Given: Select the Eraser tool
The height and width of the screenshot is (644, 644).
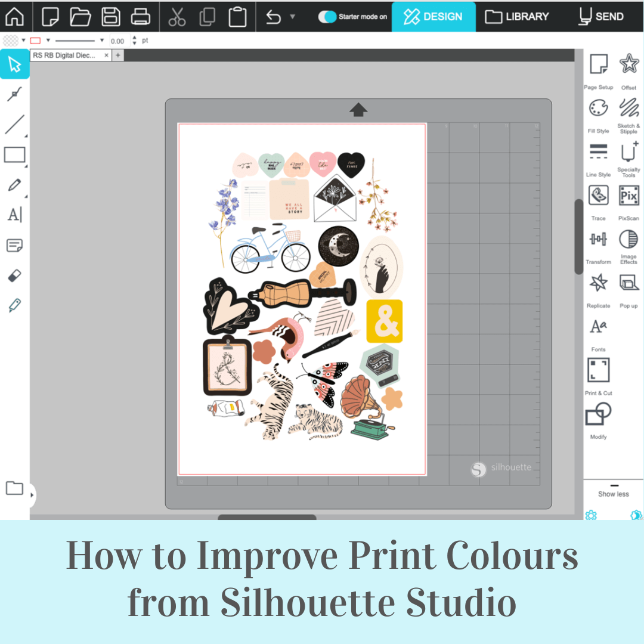Looking at the screenshot, I should point(14,275).
